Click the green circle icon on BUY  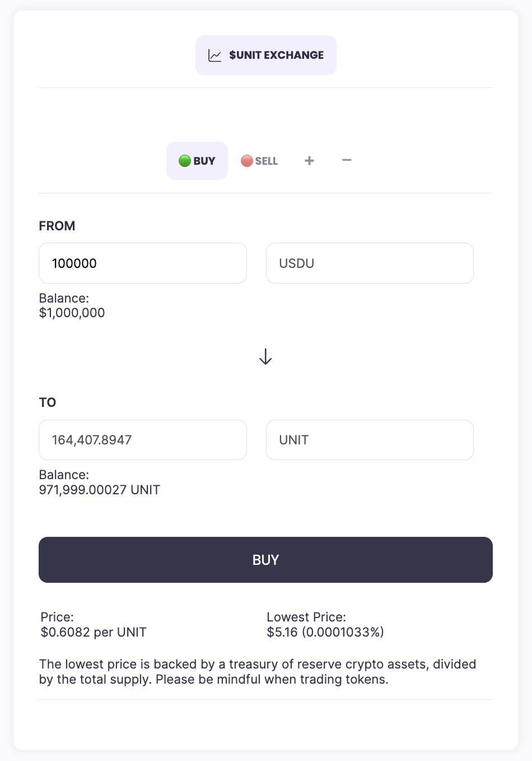[x=185, y=161]
